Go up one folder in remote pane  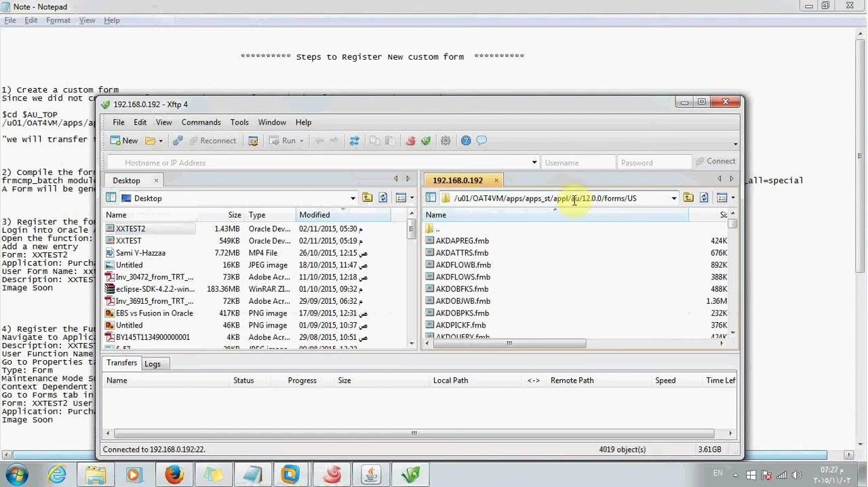[688, 198]
